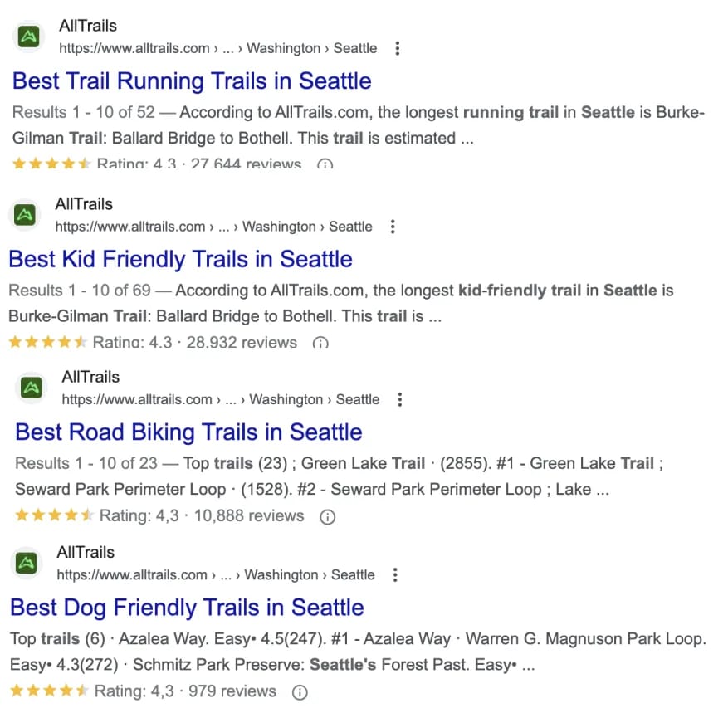Click the URL breadcrumb of Road Biking result
728x713 pixels.
[221, 400]
